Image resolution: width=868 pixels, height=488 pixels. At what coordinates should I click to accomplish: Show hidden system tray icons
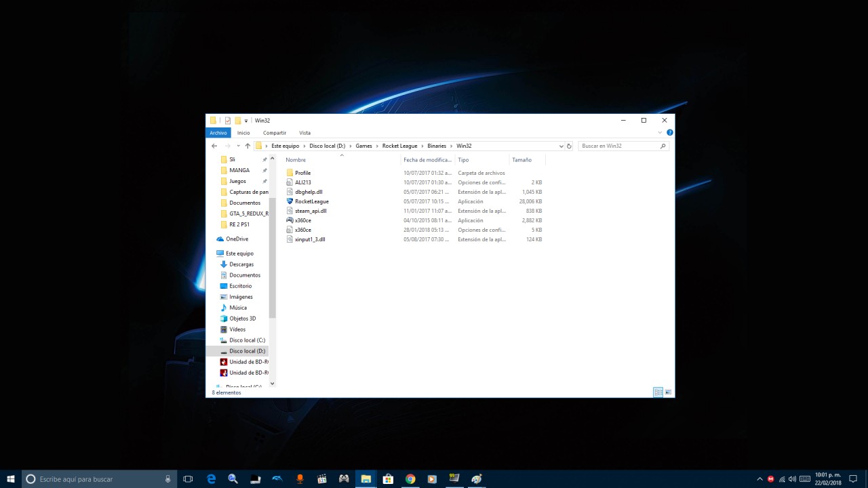(x=759, y=479)
